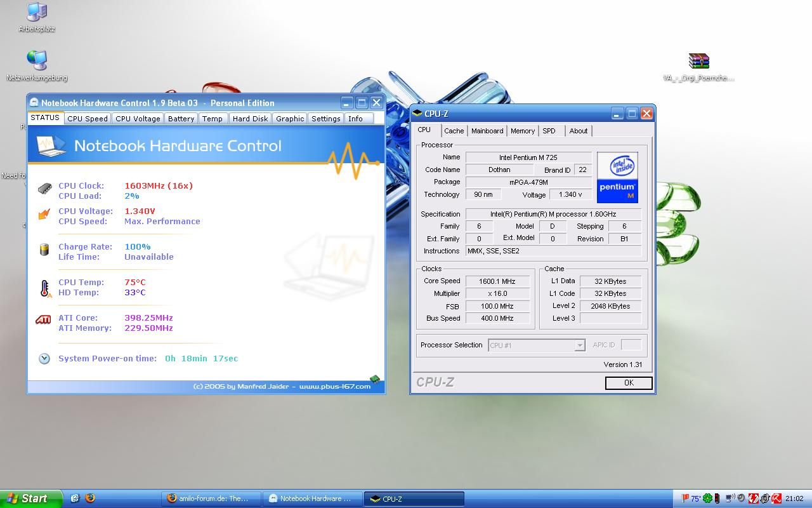The width and height of the screenshot is (812, 508).
Task: Click the Max. Performance CPU speed value
Action: point(162,221)
